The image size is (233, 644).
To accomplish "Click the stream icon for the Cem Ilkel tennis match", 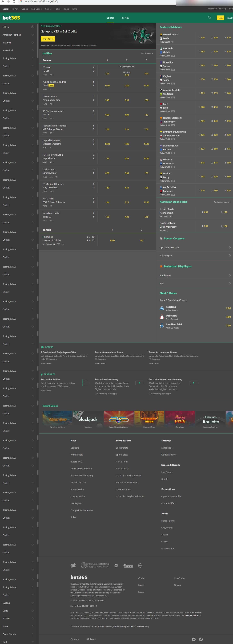I will [58, 244].
